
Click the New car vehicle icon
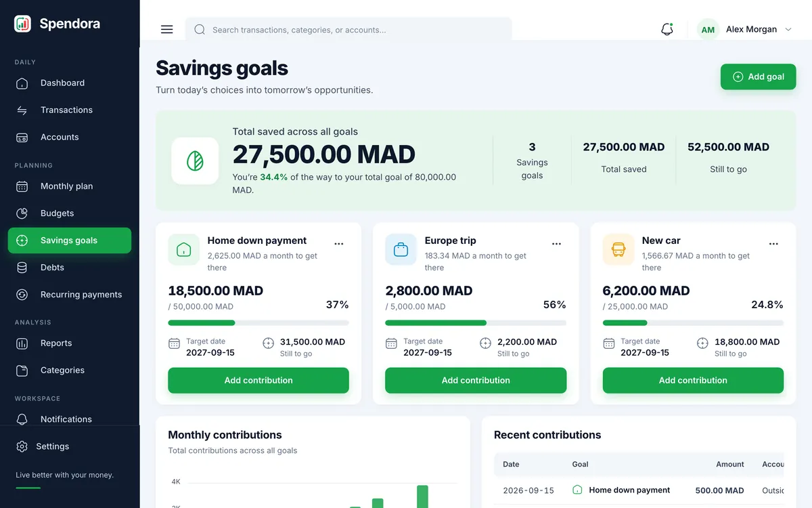click(x=618, y=249)
